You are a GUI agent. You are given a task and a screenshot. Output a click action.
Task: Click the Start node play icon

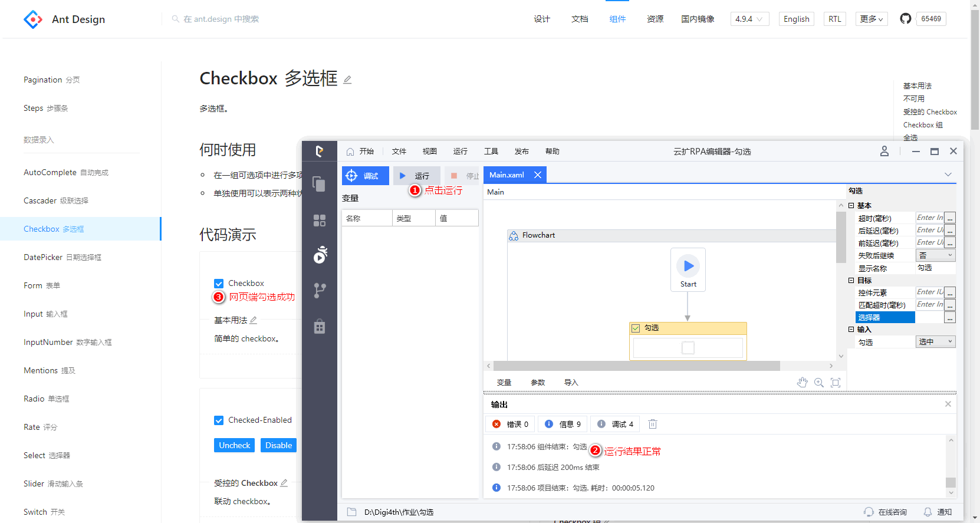click(688, 266)
